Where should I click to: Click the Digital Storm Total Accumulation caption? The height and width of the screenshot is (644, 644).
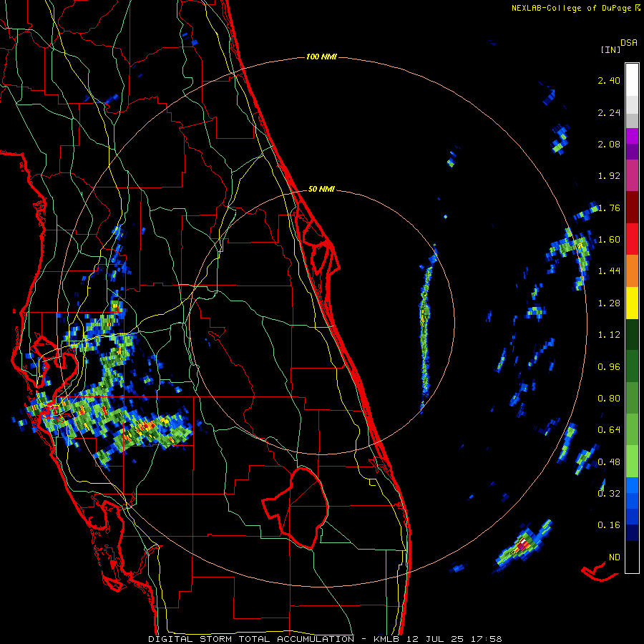point(251,639)
